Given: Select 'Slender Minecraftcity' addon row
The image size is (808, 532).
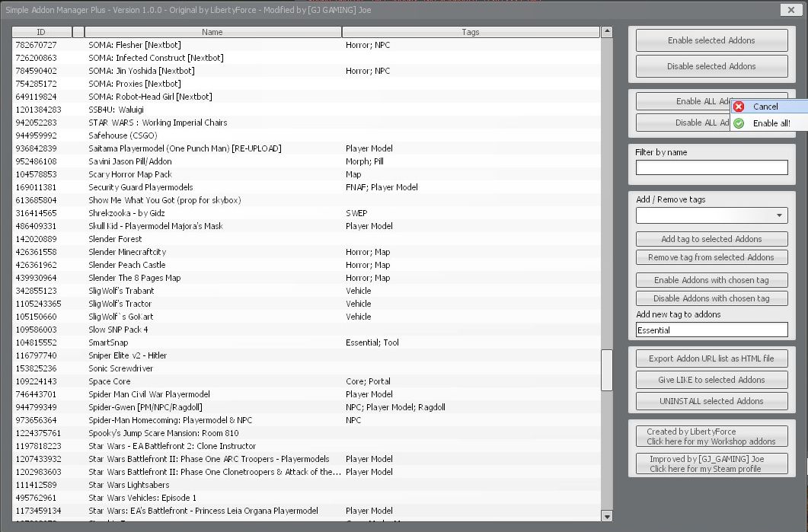Looking at the screenshot, I should pos(306,252).
